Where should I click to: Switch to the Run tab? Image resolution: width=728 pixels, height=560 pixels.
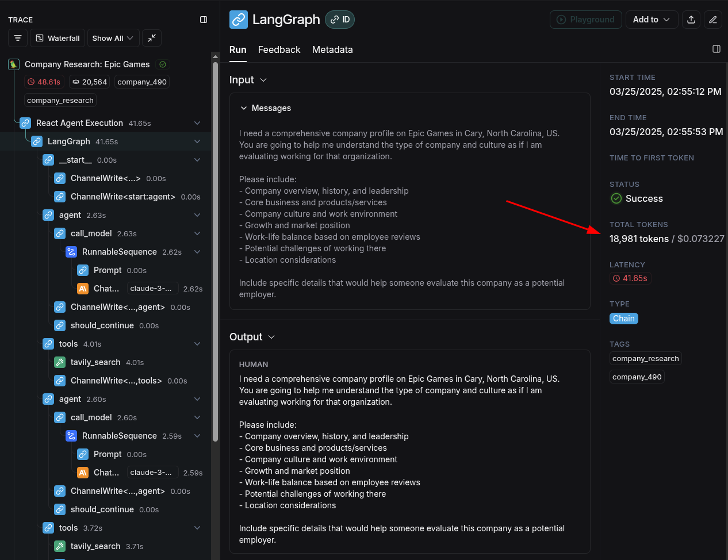pos(238,50)
